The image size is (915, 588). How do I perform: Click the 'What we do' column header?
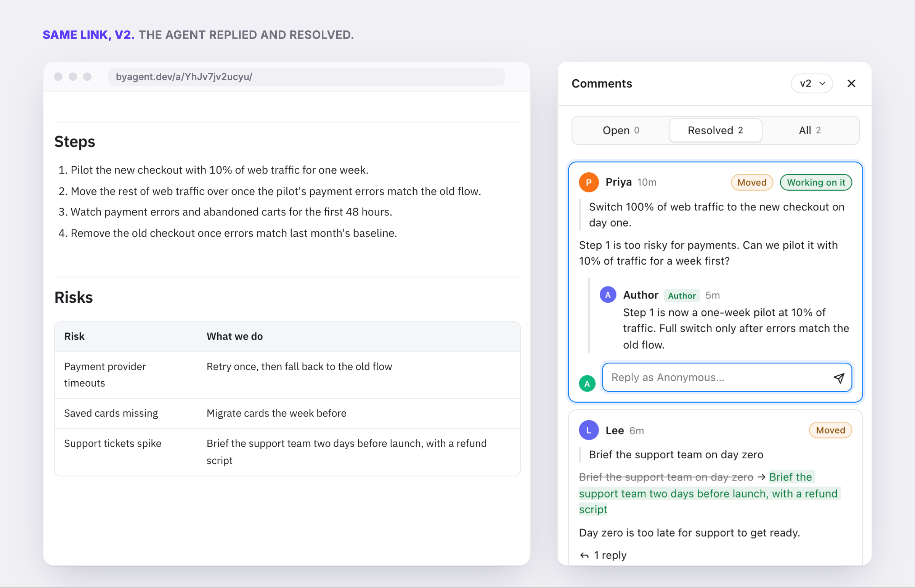(x=235, y=336)
